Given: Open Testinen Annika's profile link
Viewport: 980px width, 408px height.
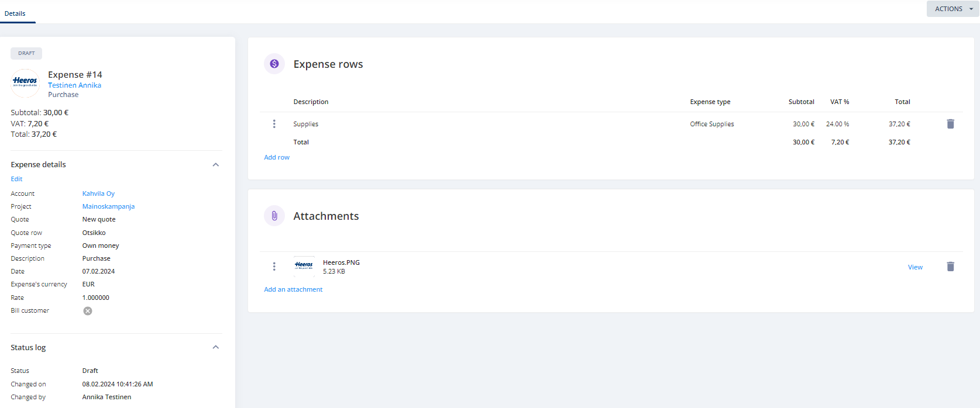Looking at the screenshot, I should [74, 85].
